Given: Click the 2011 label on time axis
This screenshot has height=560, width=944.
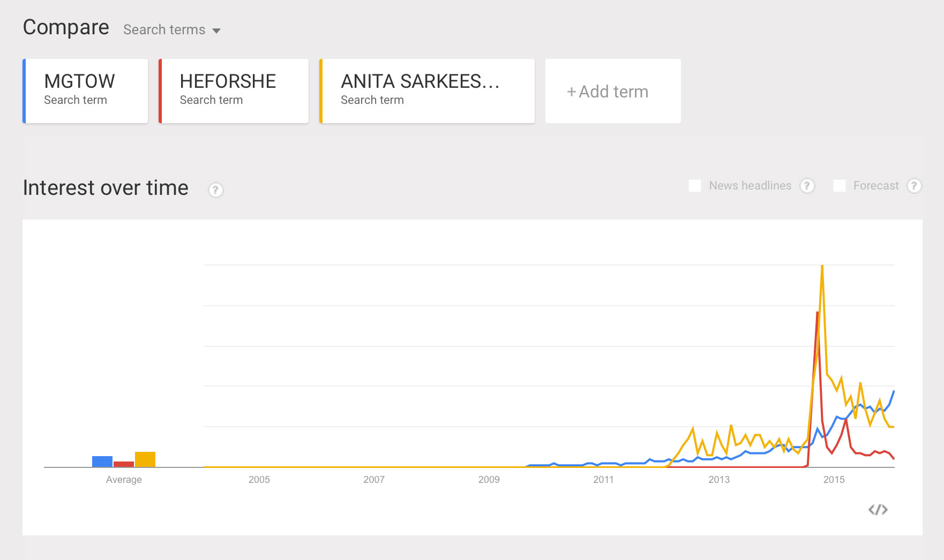Looking at the screenshot, I should click(603, 480).
